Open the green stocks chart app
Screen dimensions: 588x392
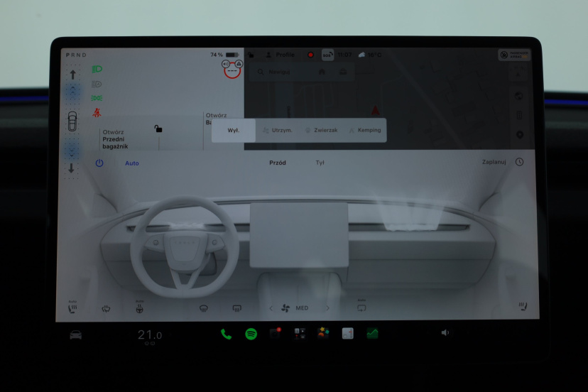372,333
